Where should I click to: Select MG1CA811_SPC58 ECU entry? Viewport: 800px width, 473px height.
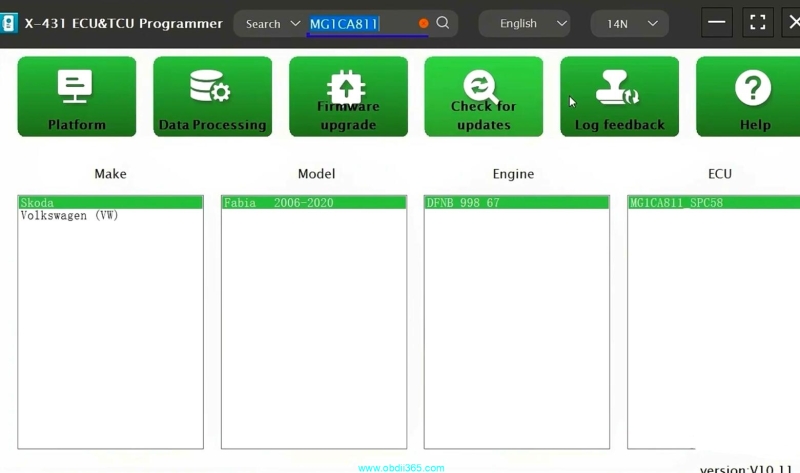tap(714, 203)
